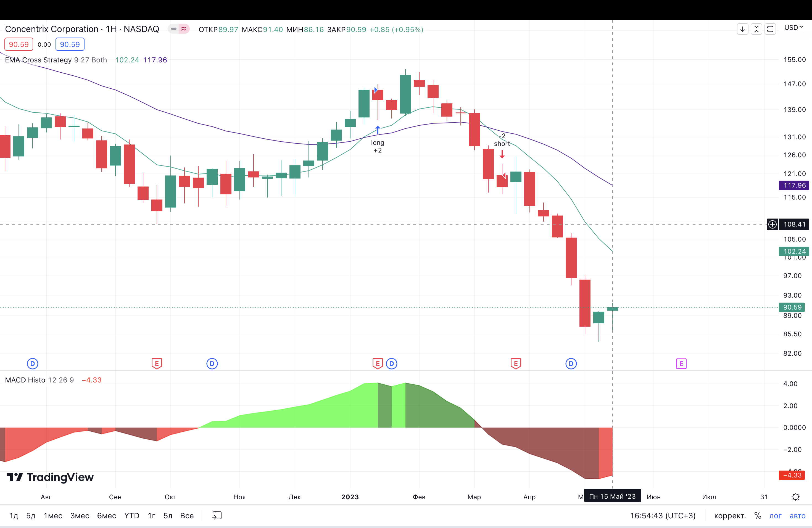Click the Пн 15 Май '23 date label
Viewport: 812px width, 528px height.
tap(612, 496)
